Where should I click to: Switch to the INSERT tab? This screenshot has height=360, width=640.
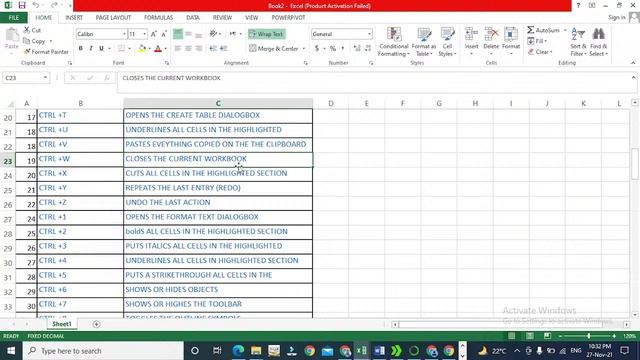[74, 18]
